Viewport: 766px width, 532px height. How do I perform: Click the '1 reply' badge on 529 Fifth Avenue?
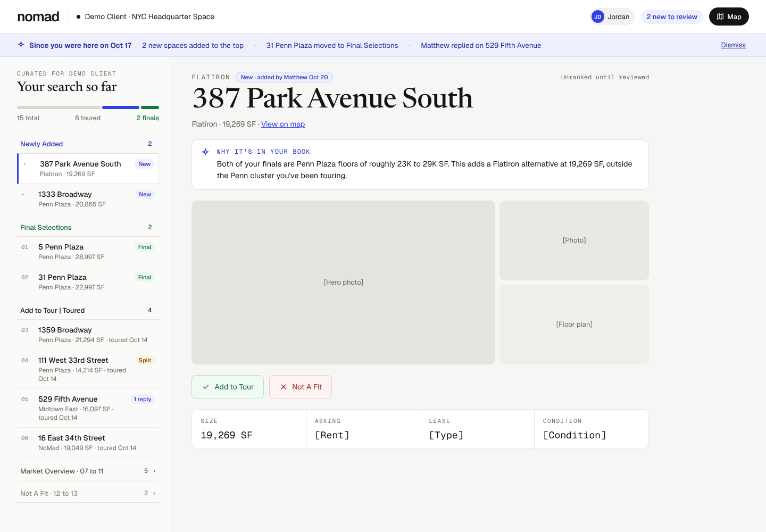(143, 399)
